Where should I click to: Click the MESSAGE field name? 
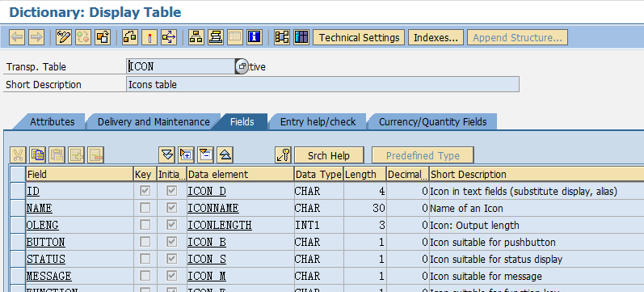tap(48, 276)
